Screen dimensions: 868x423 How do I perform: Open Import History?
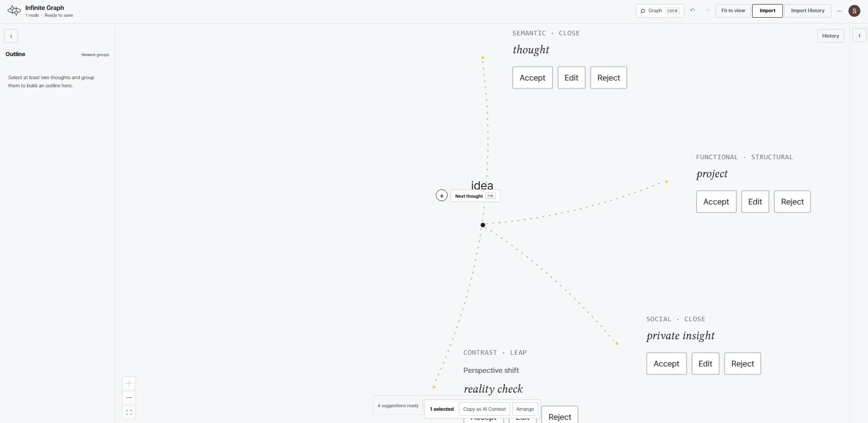click(807, 11)
